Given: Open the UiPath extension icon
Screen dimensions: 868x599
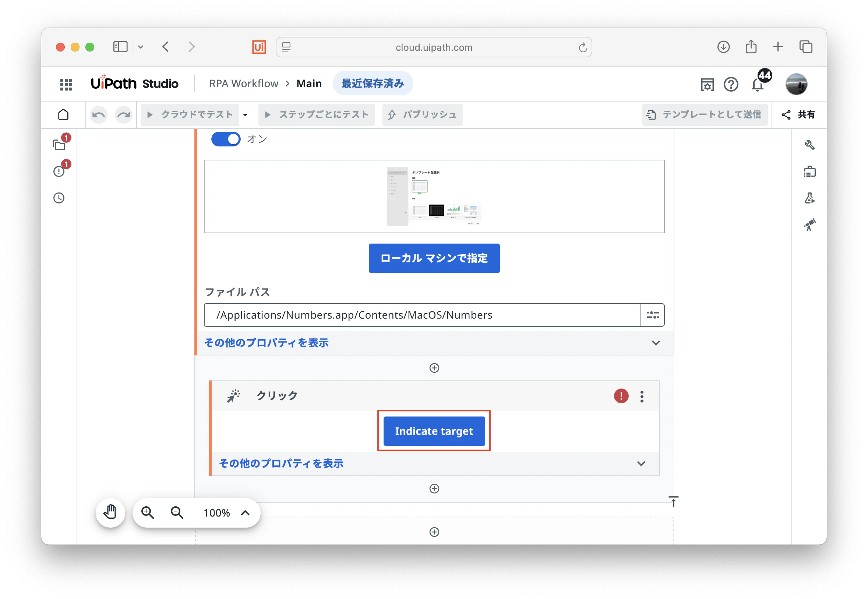Looking at the screenshot, I should pos(259,47).
